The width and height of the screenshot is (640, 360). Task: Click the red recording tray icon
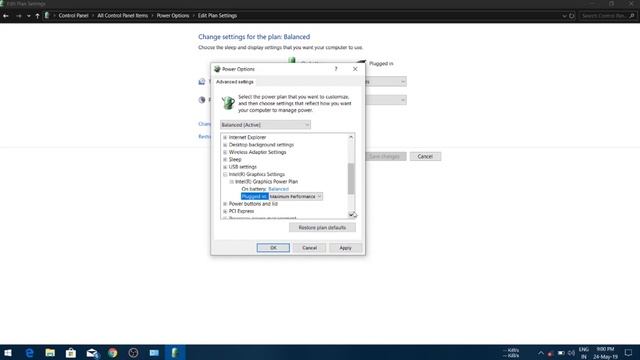pos(550,353)
